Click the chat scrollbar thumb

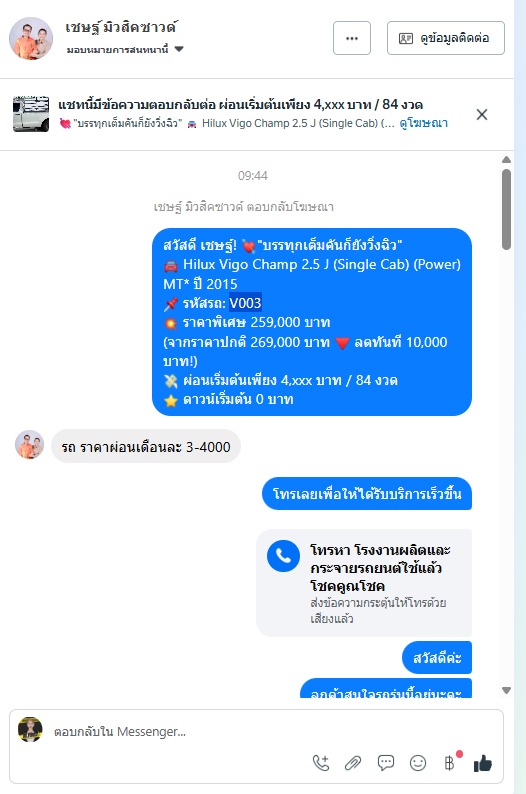[506, 209]
